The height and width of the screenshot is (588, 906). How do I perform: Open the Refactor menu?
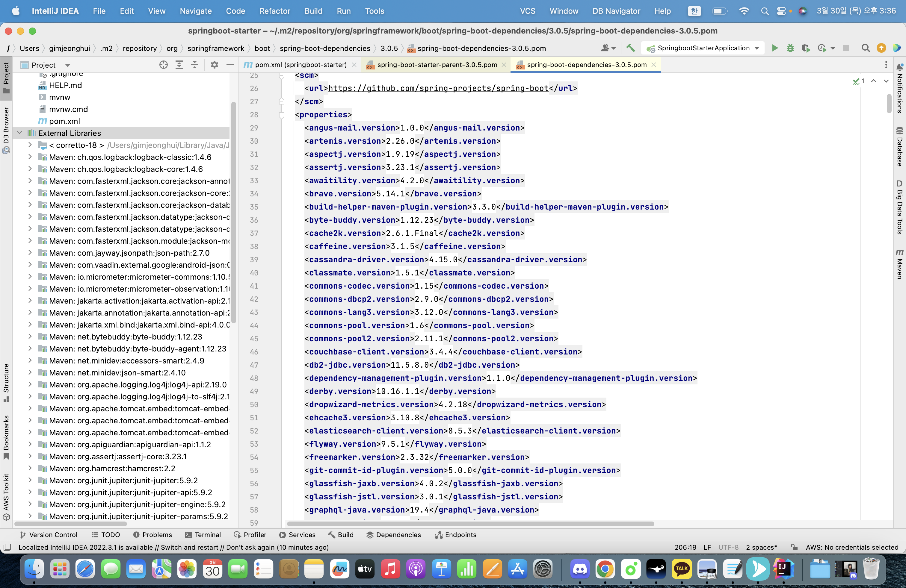(x=274, y=11)
